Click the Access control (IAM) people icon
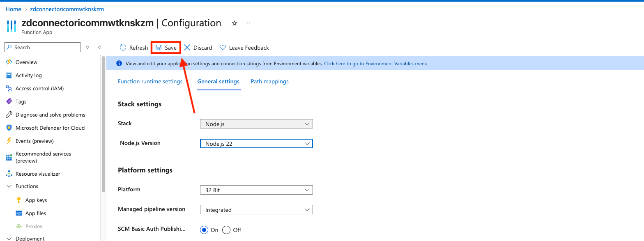The height and width of the screenshot is (241, 644). (x=9, y=89)
